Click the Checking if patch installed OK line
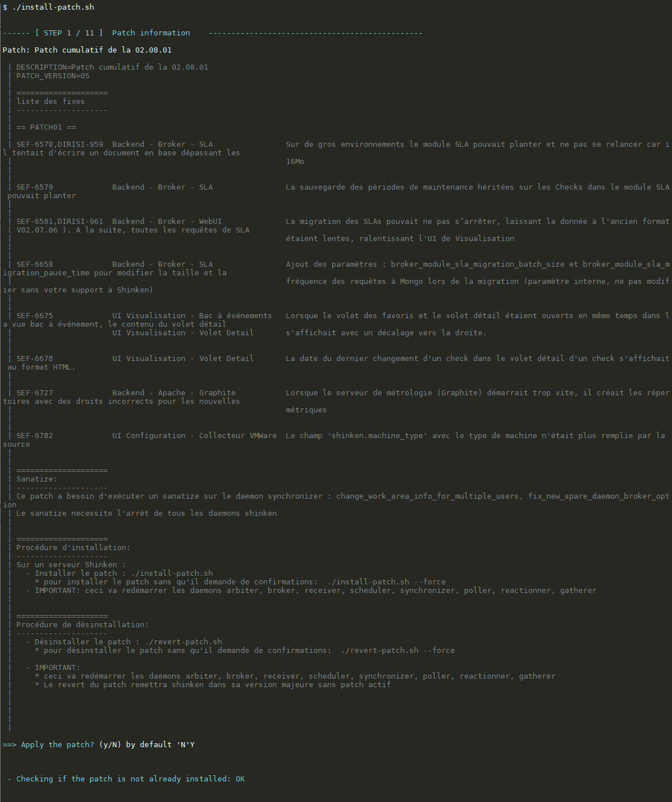 click(x=126, y=779)
